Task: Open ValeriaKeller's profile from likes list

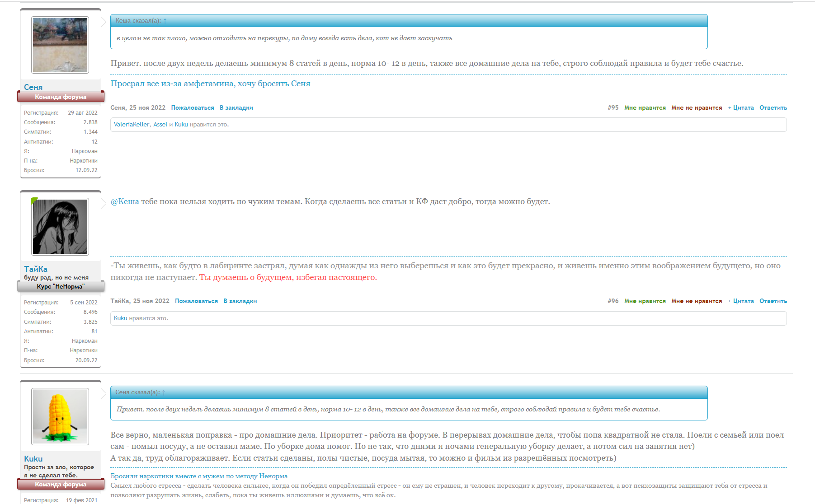Action: click(x=131, y=125)
